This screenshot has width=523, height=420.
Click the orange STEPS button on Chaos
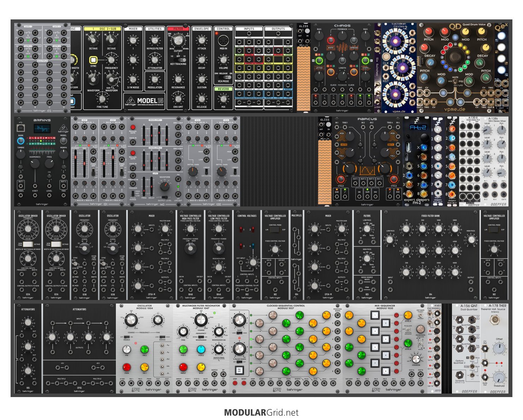354,72
